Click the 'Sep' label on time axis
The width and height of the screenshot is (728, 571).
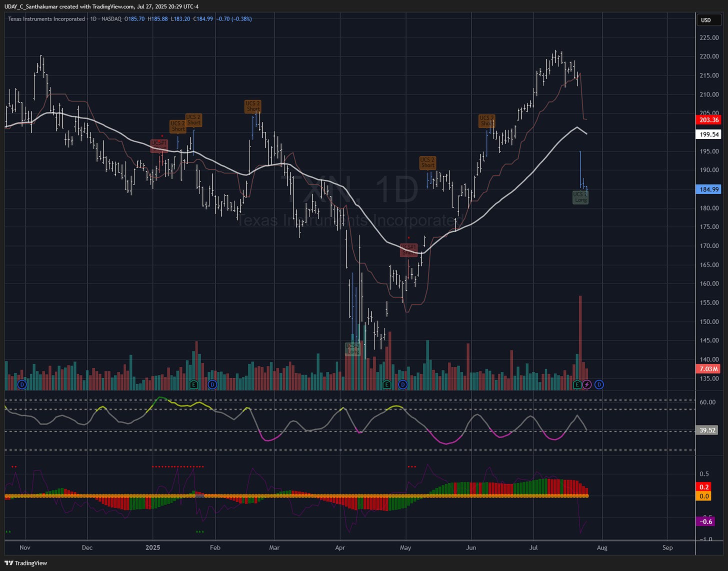point(667,547)
